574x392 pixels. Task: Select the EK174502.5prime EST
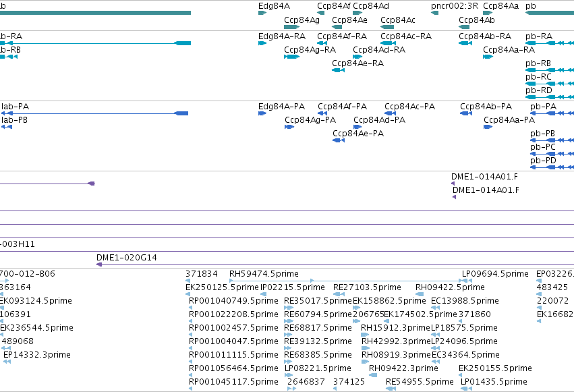click(x=386, y=321)
